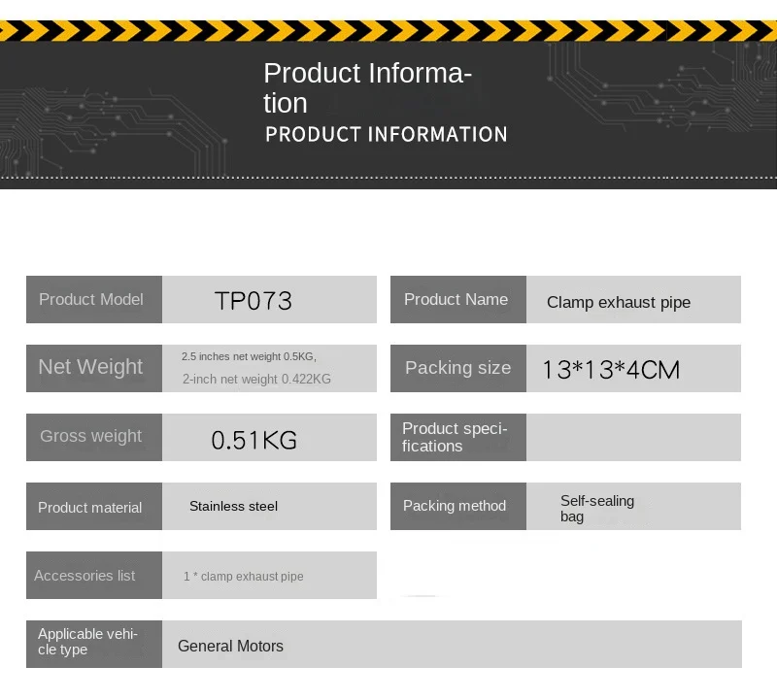Select the 'Product material' label cell
The height and width of the screenshot is (700, 777).
(94, 506)
